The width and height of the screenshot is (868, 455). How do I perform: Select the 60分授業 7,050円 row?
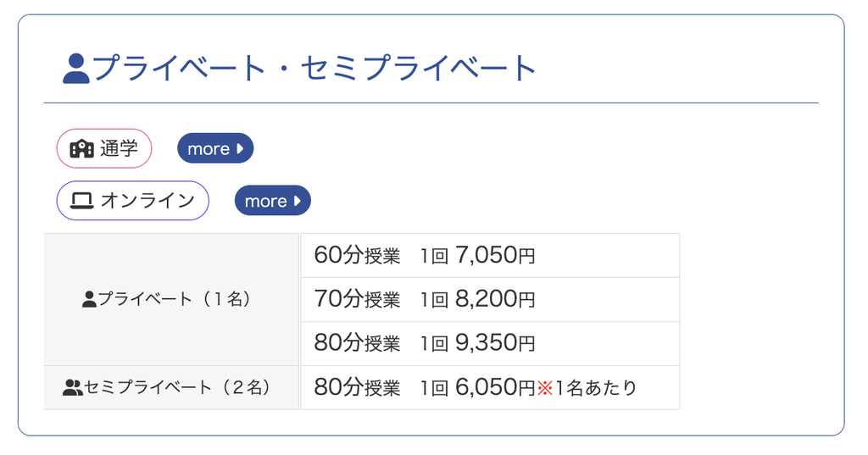point(490,255)
